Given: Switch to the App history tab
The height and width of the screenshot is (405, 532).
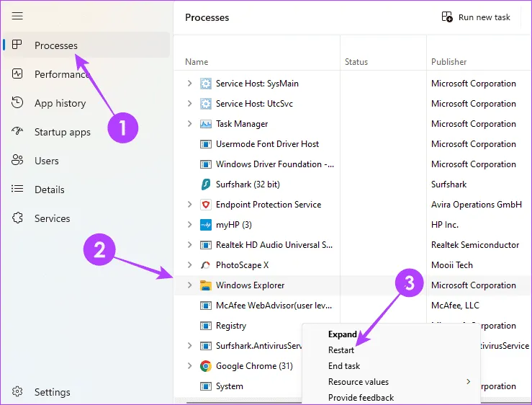Looking at the screenshot, I should coord(86,103).
